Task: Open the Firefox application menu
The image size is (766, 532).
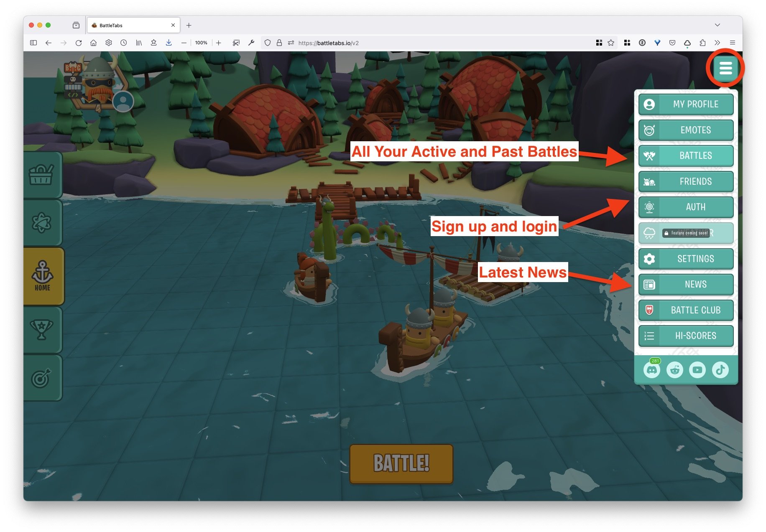Action: (733, 43)
